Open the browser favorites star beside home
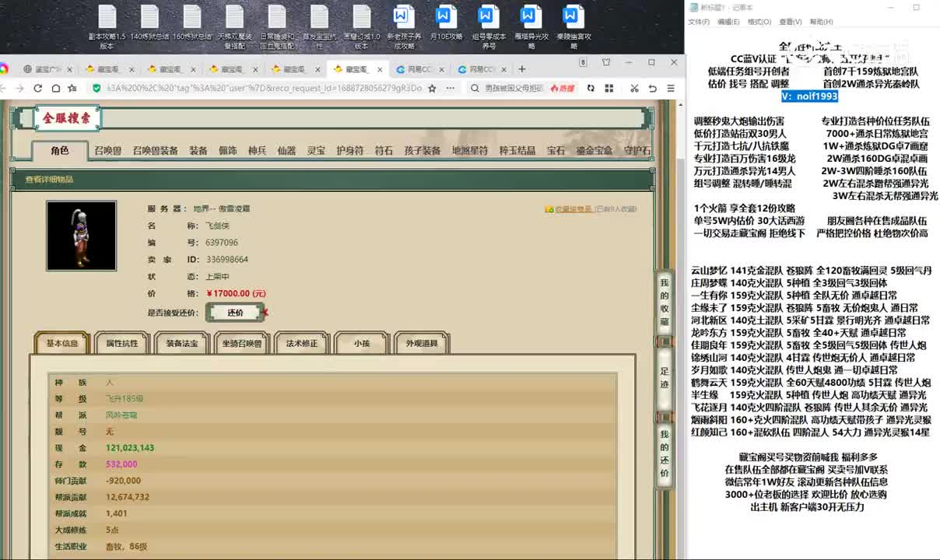 [x=72, y=88]
